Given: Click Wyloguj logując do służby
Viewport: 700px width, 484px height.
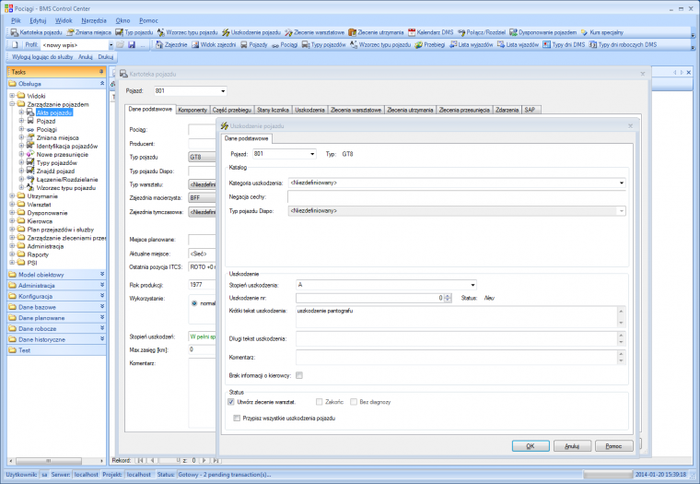Looking at the screenshot, I should 42,57.
